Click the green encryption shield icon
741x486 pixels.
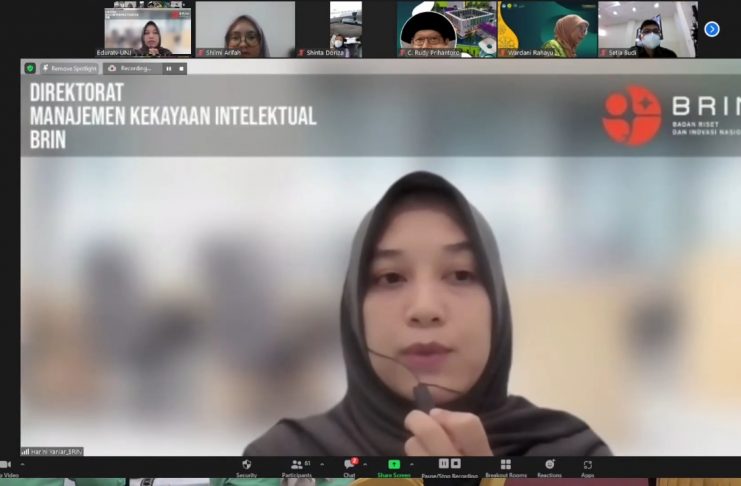[30, 68]
